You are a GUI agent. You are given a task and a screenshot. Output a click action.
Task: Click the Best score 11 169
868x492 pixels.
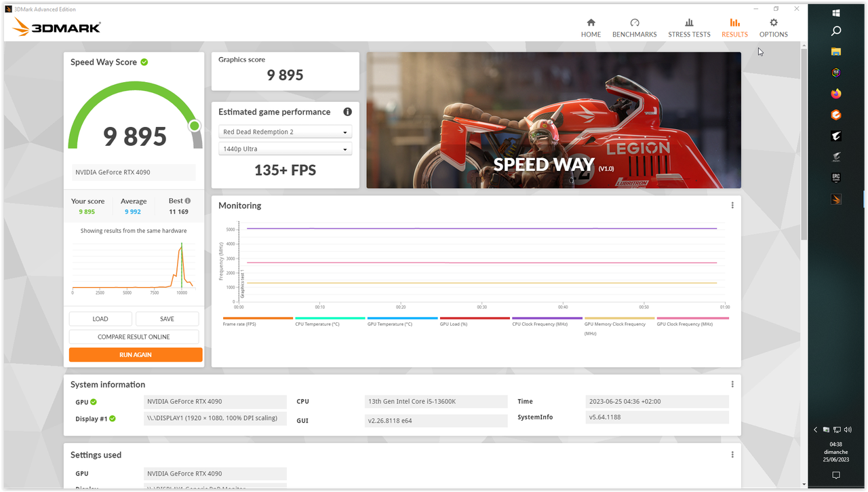pos(178,212)
